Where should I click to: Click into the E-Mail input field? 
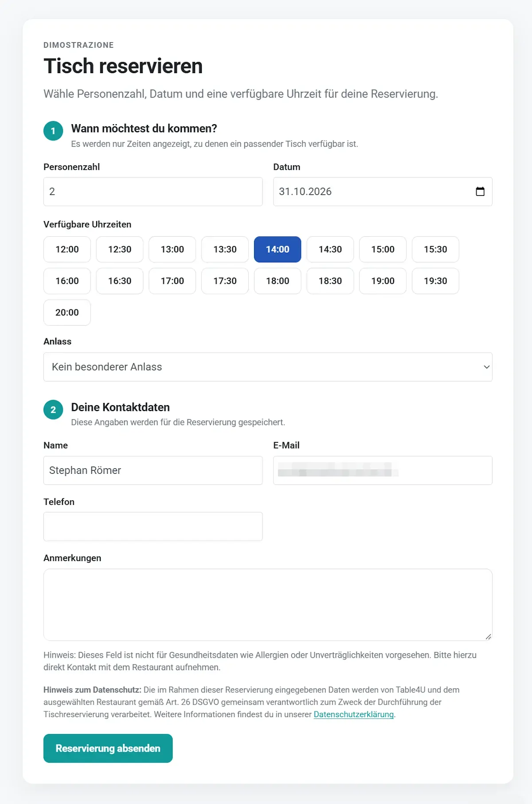coord(383,470)
